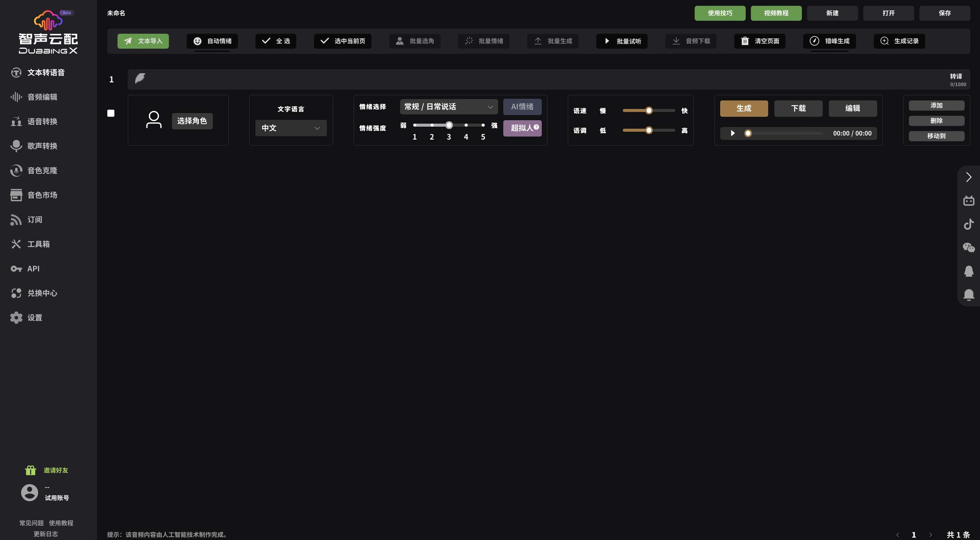Click the notification bell icon
The height and width of the screenshot is (540, 980).
[968, 295]
